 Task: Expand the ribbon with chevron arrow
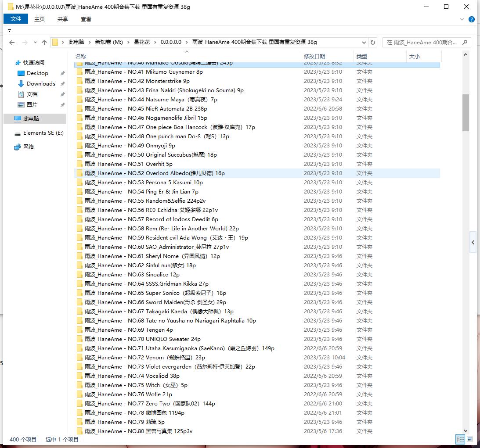tap(462, 19)
